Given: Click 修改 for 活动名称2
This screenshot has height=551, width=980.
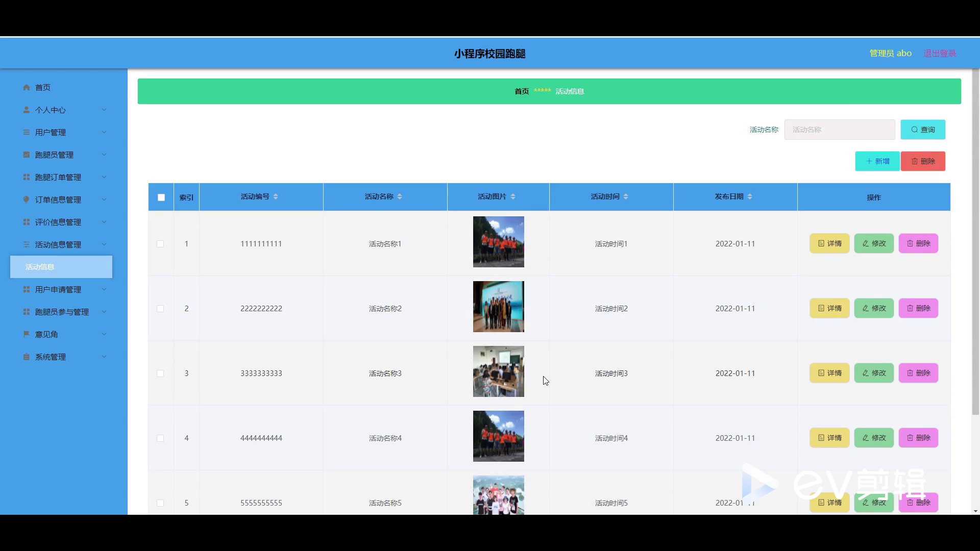Looking at the screenshot, I should click(x=874, y=308).
